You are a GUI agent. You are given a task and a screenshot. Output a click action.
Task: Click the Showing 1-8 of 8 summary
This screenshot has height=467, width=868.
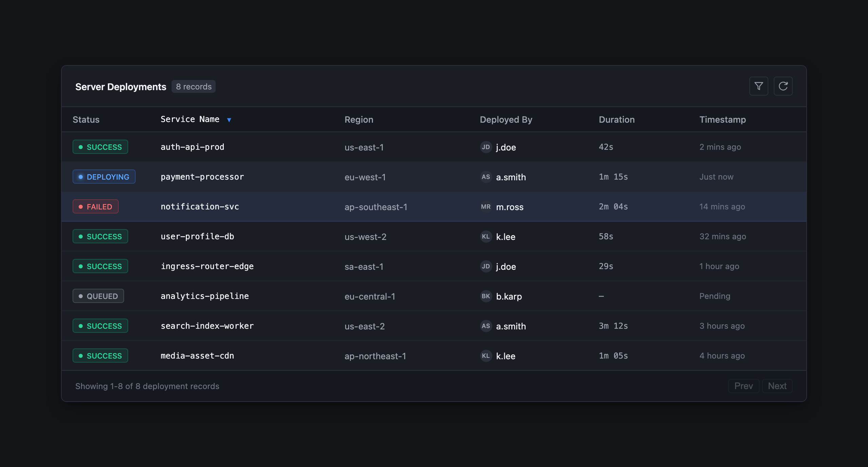147,386
